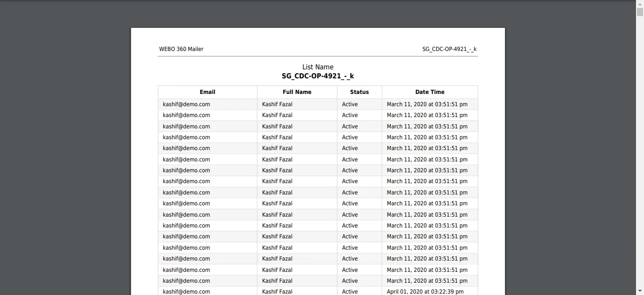This screenshot has height=295, width=644.
Task: Click the Date Time column header
Action: [x=429, y=92]
